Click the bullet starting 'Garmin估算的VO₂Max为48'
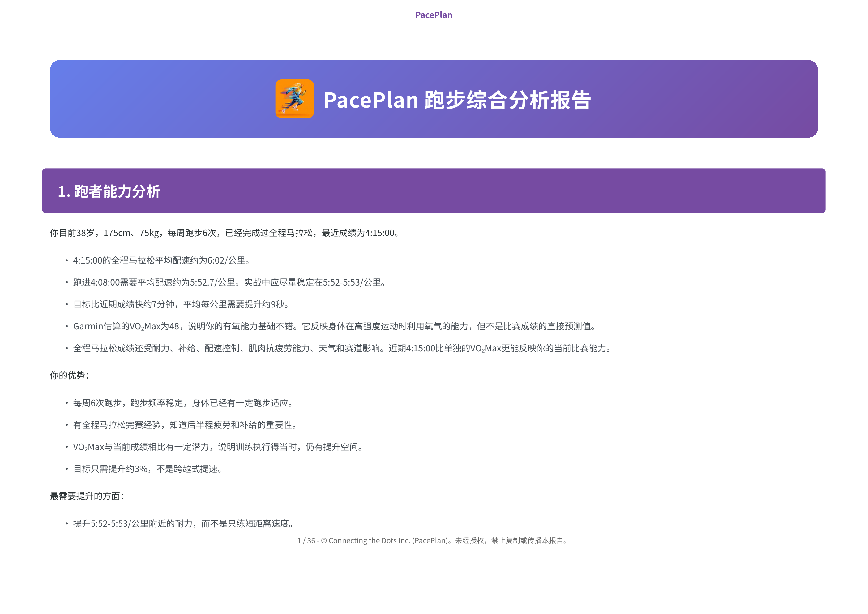The height and width of the screenshot is (614, 868). click(x=335, y=326)
